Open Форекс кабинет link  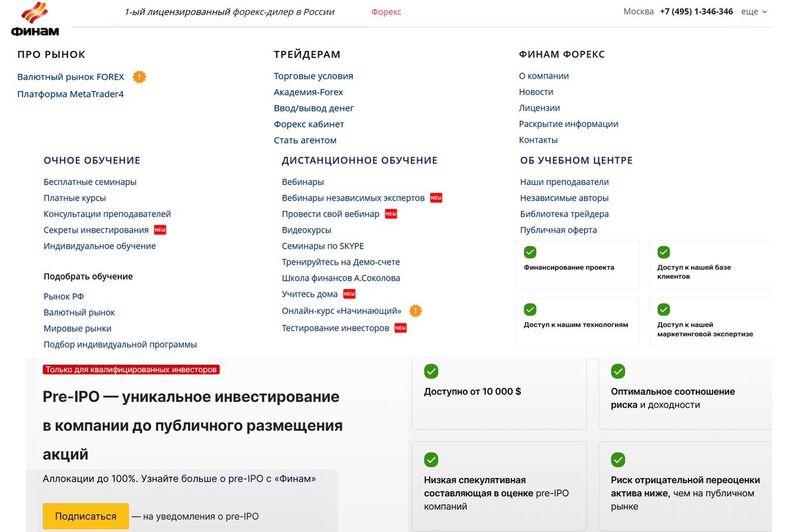coord(309,124)
